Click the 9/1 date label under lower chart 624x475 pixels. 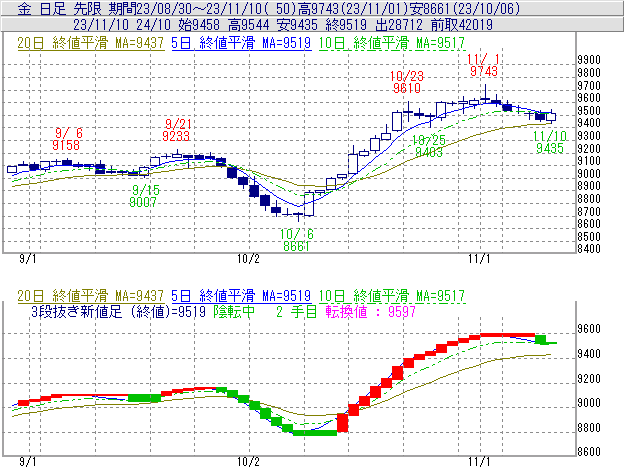point(27,462)
